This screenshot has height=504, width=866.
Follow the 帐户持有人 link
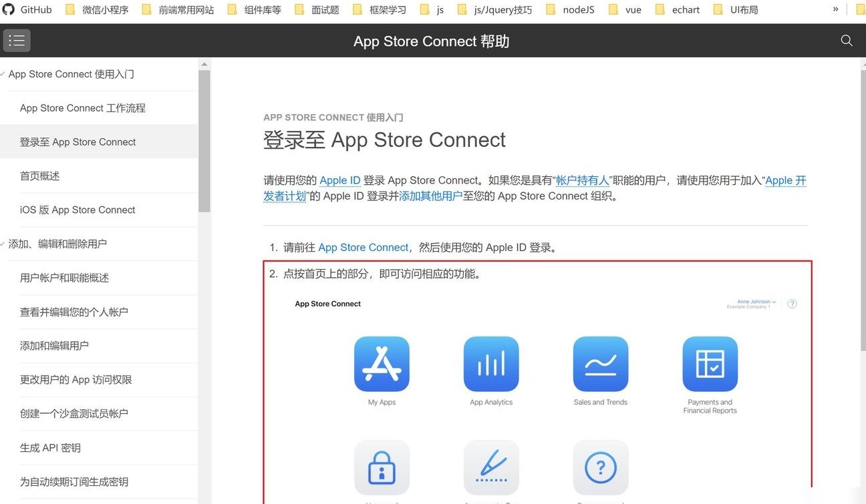click(583, 180)
